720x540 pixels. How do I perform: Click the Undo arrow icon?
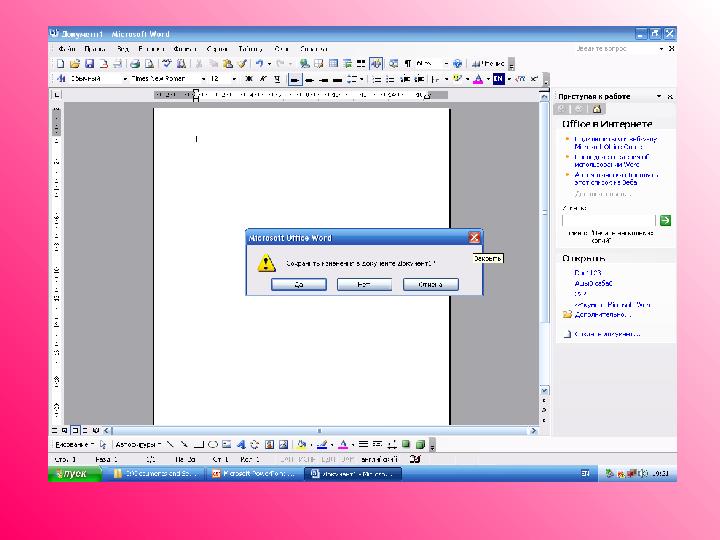(x=259, y=63)
